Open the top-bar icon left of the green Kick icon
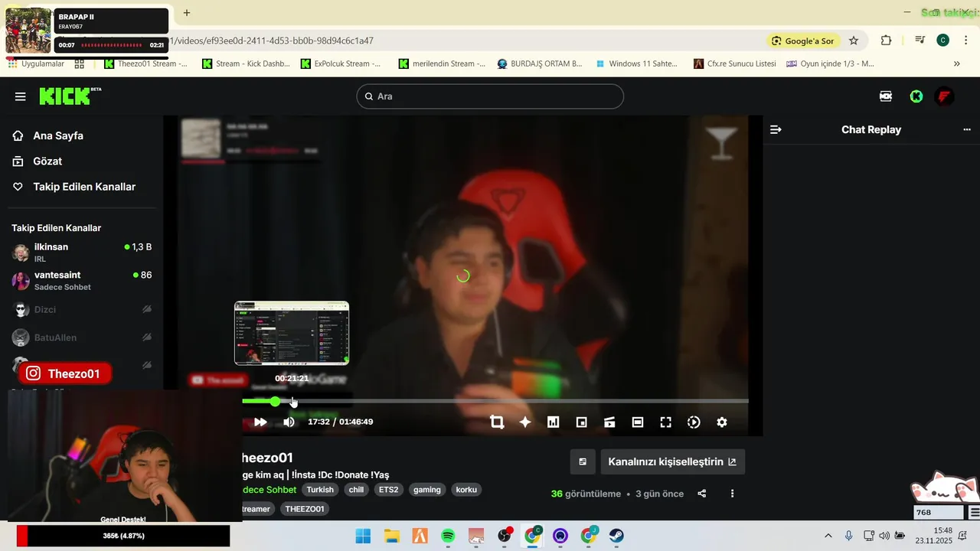This screenshot has height=551, width=980. click(886, 96)
